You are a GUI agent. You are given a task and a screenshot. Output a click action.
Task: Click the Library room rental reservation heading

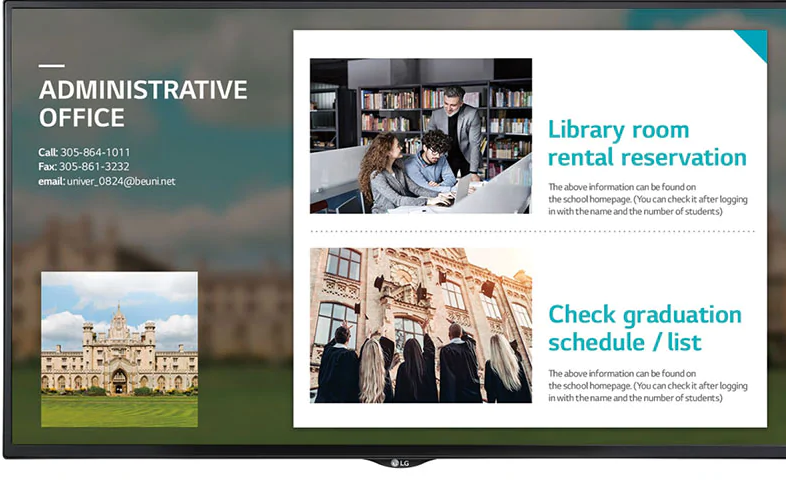click(647, 143)
